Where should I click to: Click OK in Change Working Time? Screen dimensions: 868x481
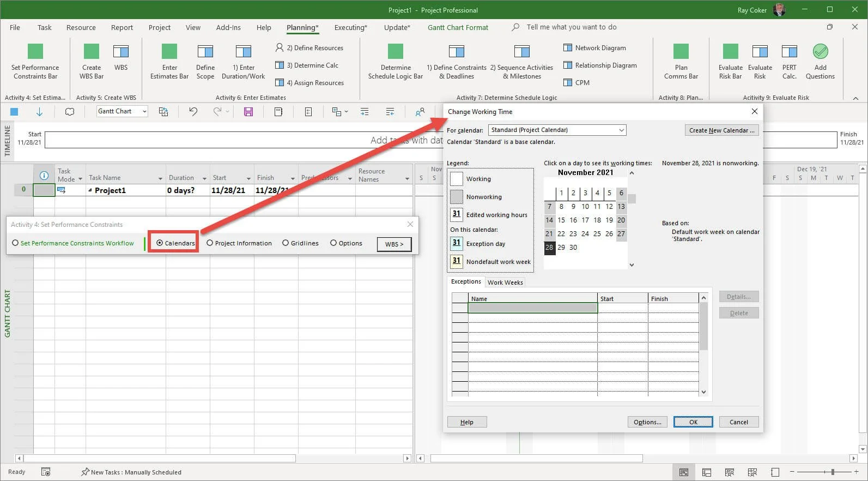693,422
